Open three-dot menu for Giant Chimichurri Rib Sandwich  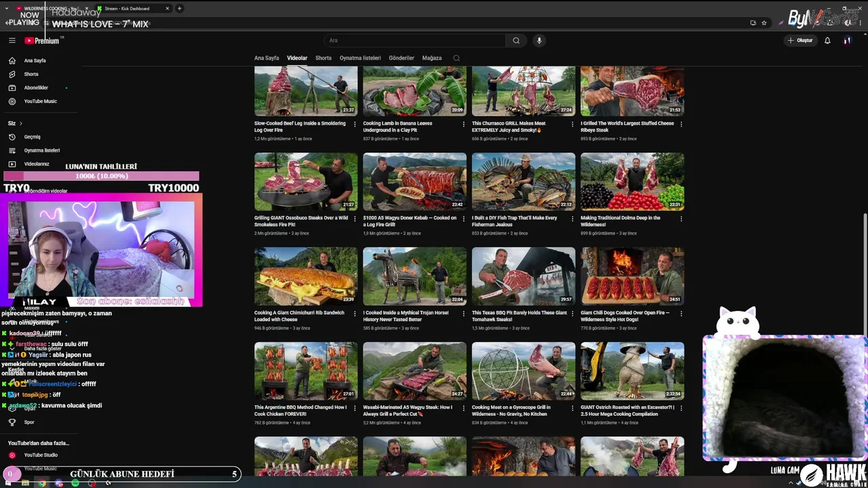355,313
